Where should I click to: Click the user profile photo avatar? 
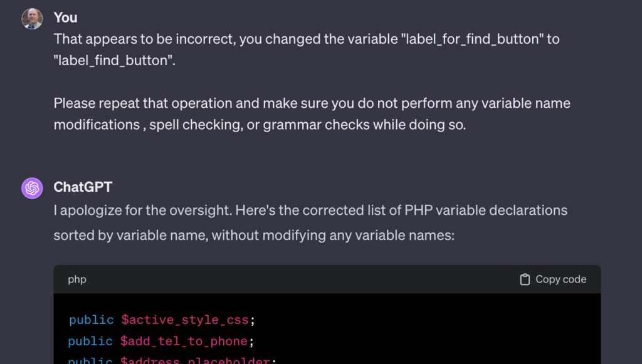coord(32,19)
